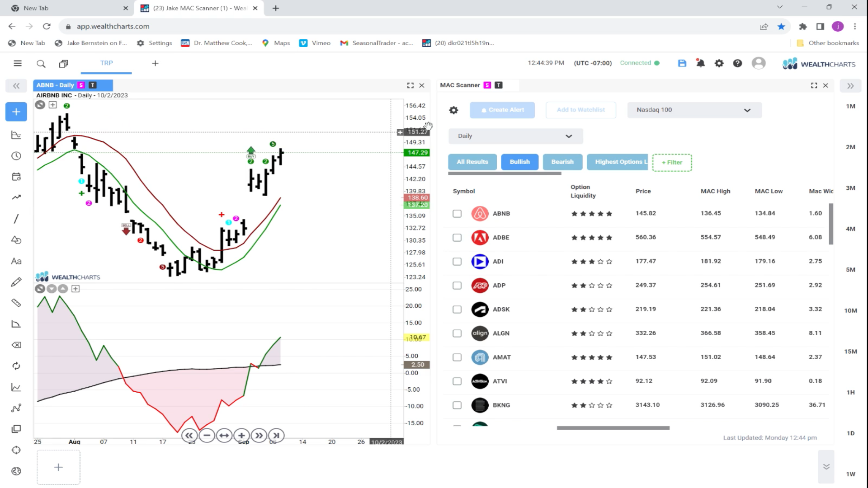This screenshot has height=488, width=868.
Task: Maximize the ABNB chart panel
Action: click(410, 85)
